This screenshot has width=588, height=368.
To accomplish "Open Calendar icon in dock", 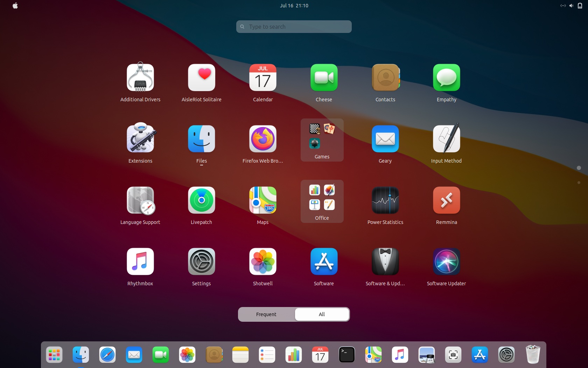I will click(x=320, y=355).
